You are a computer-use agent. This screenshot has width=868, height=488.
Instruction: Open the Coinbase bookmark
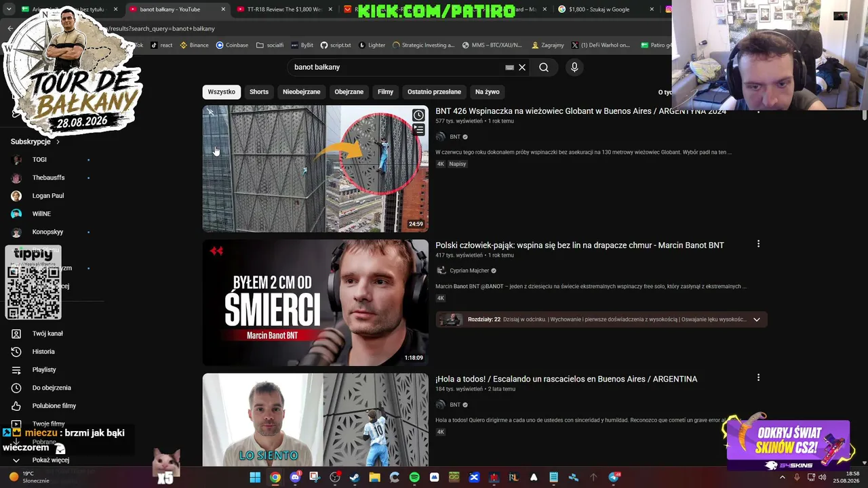232,45
